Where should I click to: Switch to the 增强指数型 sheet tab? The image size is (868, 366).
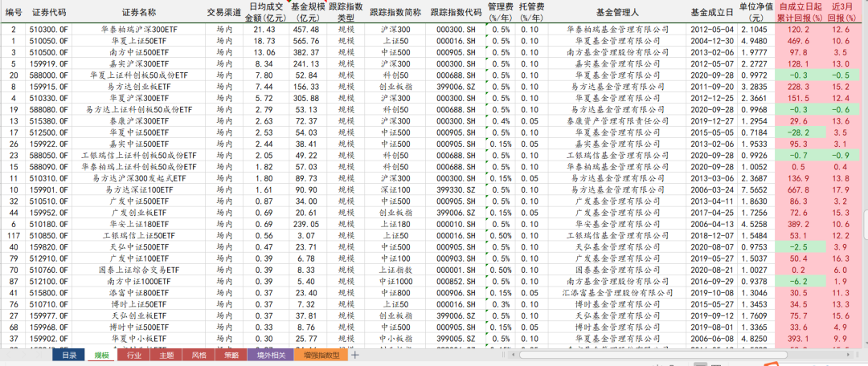tap(321, 355)
